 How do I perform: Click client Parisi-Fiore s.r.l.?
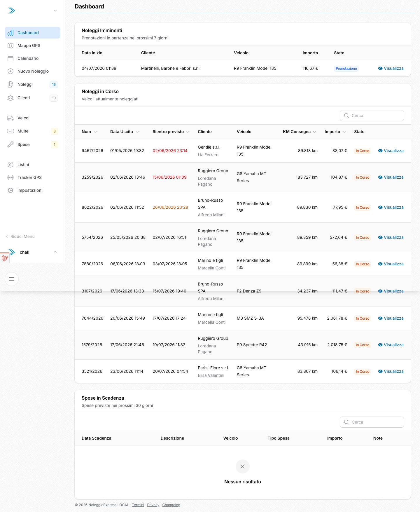point(213,368)
